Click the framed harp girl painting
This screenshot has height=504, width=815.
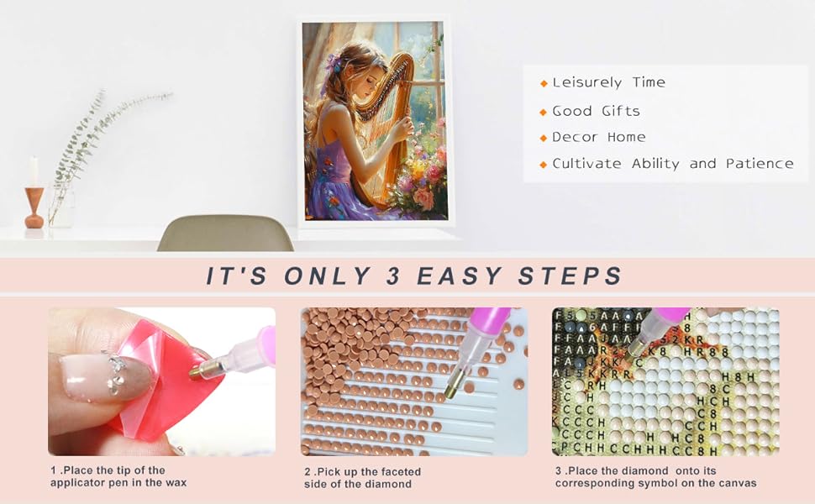[375, 121]
